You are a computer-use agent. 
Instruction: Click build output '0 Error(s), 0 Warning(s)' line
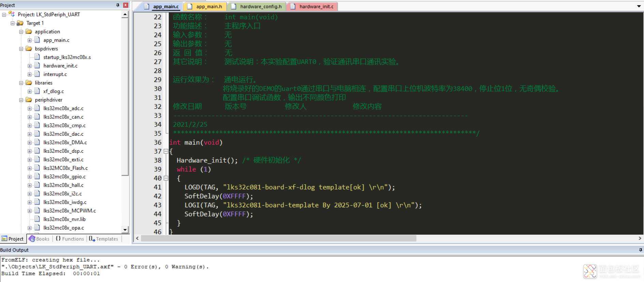pos(105,267)
